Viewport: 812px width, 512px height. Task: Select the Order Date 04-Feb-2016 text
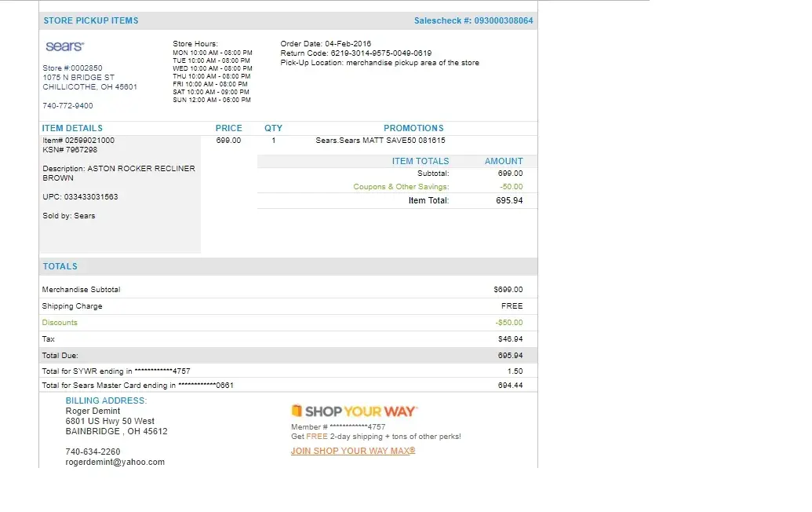[x=326, y=43]
